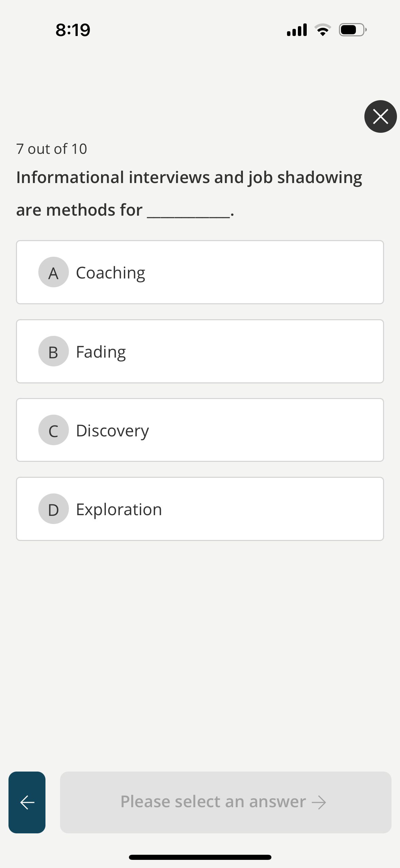This screenshot has height=868, width=400.
Task: Tap the letter B circle icon
Action: point(53,351)
